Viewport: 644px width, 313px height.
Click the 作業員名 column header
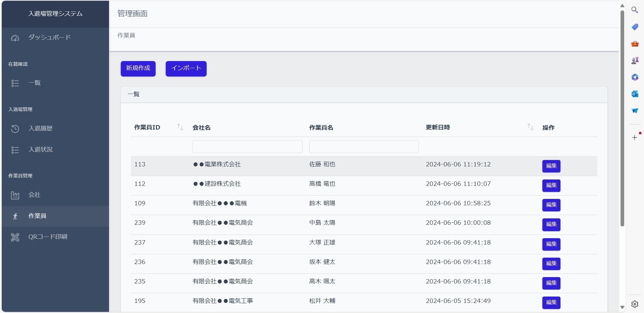[321, 127]
